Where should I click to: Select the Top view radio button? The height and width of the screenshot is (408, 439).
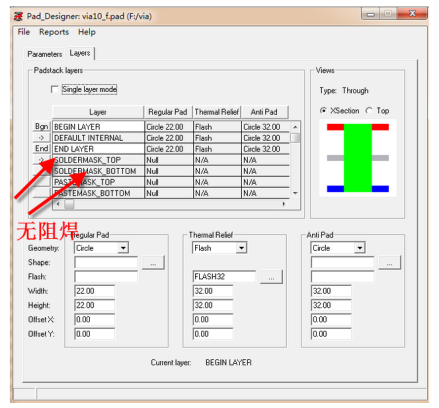tap(369, 110)
